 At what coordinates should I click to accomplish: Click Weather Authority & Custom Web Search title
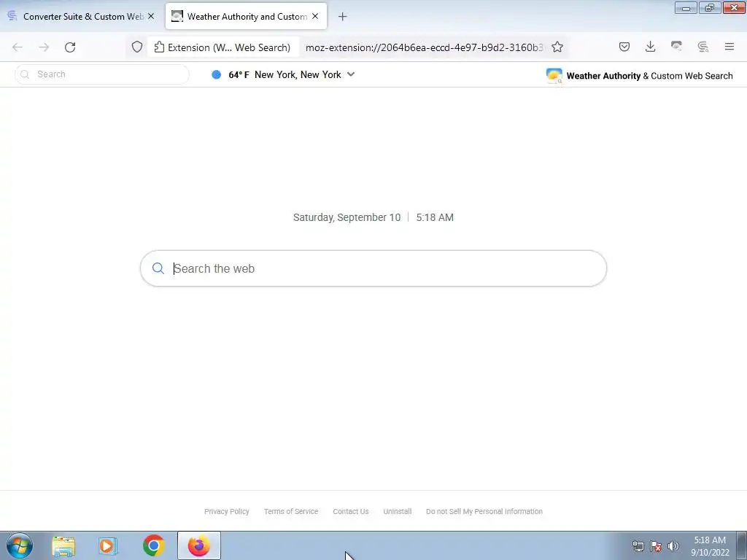[x=649, y=76]
